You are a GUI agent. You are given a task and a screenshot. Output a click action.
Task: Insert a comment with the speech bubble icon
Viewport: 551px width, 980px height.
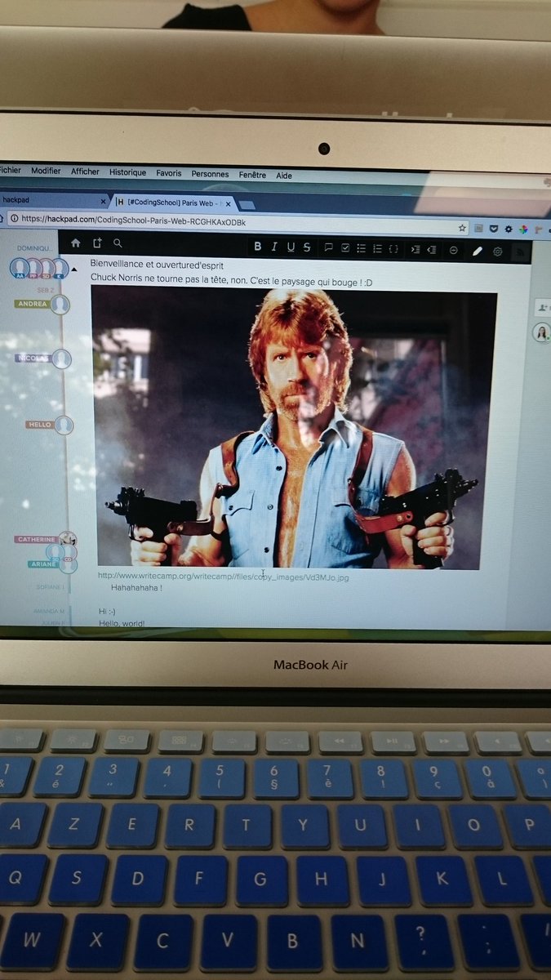[x=328, y=247]
